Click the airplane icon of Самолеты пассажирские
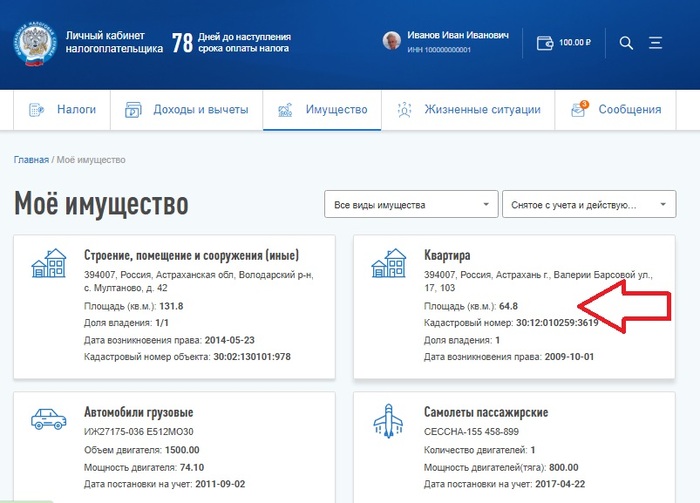 [x=388, y=421]
